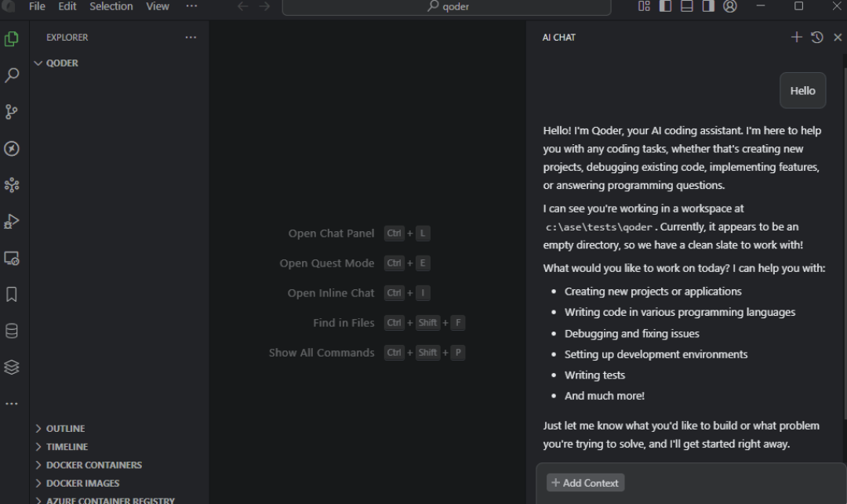Image resolution: width=847 pixels, height=504 pixels.
Task: Click the qoder command center search box
Action: pos(447,6)
